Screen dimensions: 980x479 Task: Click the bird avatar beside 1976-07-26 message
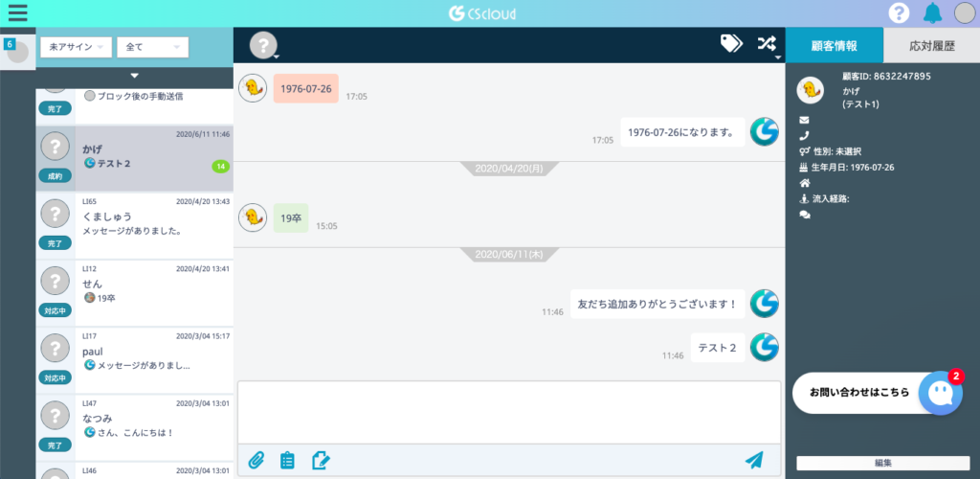253,88
